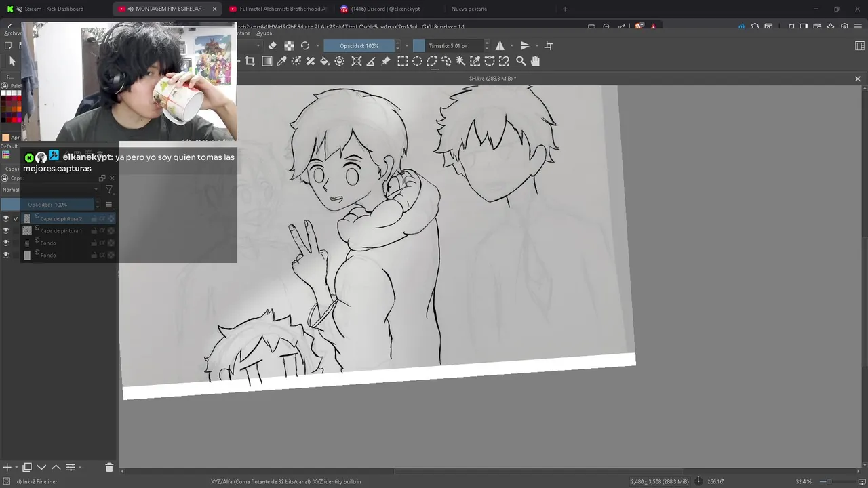Open the Ayuda menu
868x488 pixels.
coord(264,33)
